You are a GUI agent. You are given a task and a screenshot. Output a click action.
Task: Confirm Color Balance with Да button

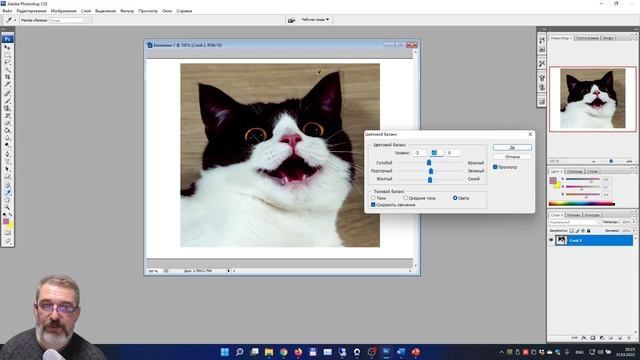pos(512,147)
